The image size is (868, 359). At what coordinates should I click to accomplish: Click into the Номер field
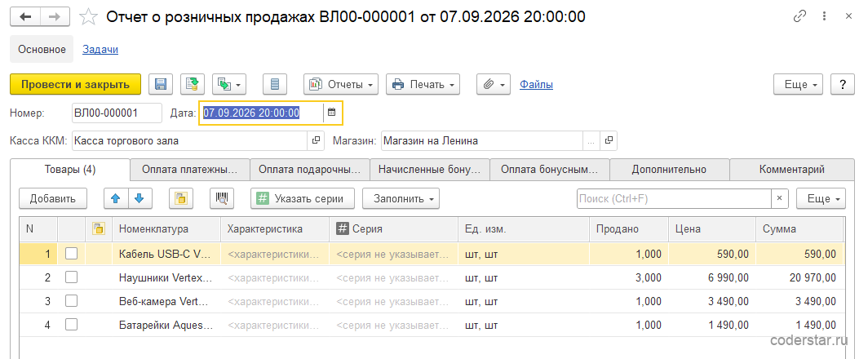pyautogui.click(x=117, y=113)
